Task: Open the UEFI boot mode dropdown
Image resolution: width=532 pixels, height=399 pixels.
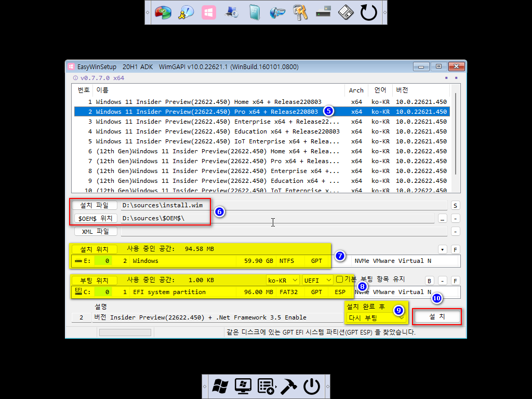Action: click(x=317, y=280)
